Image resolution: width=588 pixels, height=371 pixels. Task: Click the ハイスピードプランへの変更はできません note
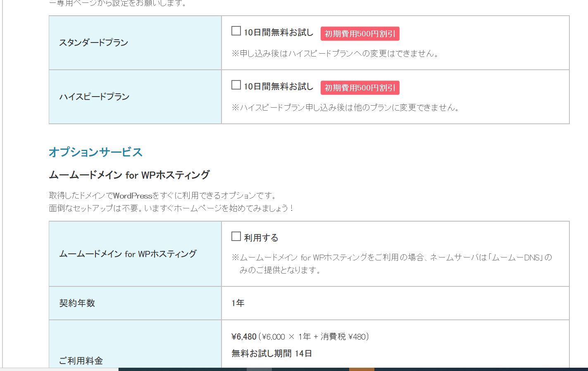click(335, 54)
